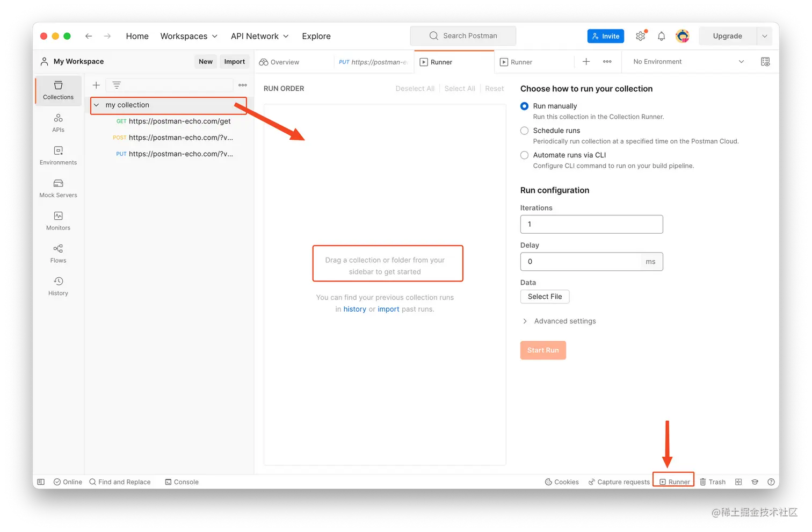Click the two-pane view icon
The height and width of the screenshot is (532, 812).
738,482
